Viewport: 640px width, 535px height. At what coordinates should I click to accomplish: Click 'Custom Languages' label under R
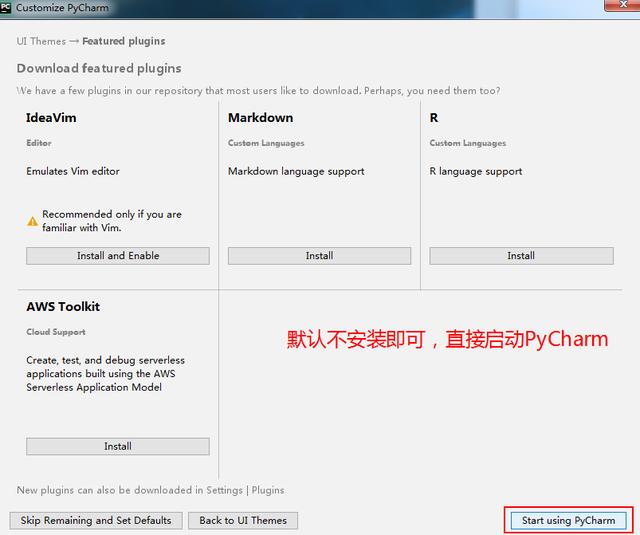pyautogui.click(x=468, y=143)
